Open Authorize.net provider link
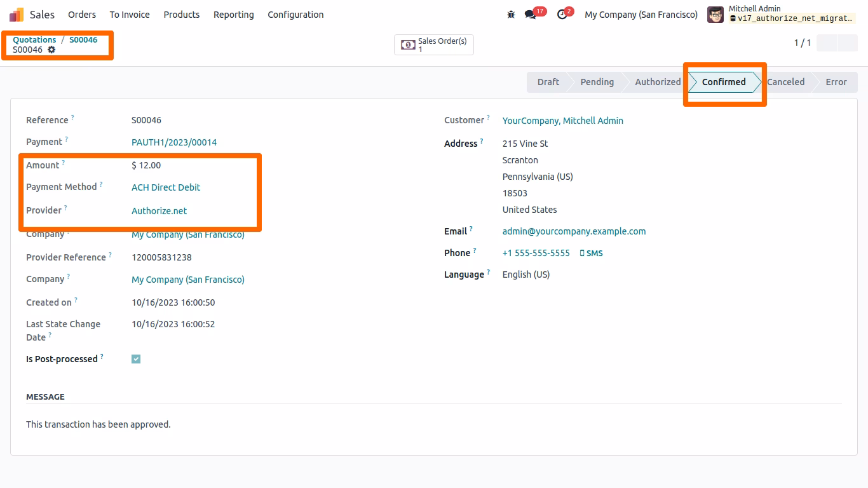 click(x=159, y=211)
